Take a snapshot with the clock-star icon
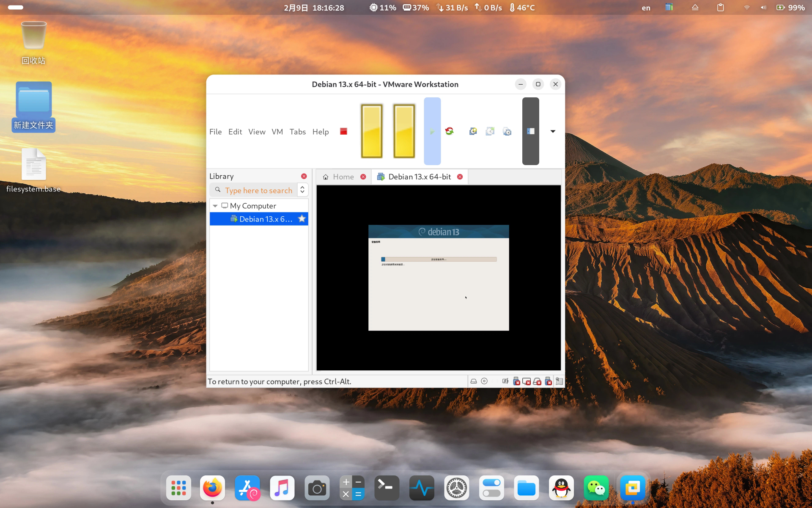812x508 pixels. [x=473, y=131]
